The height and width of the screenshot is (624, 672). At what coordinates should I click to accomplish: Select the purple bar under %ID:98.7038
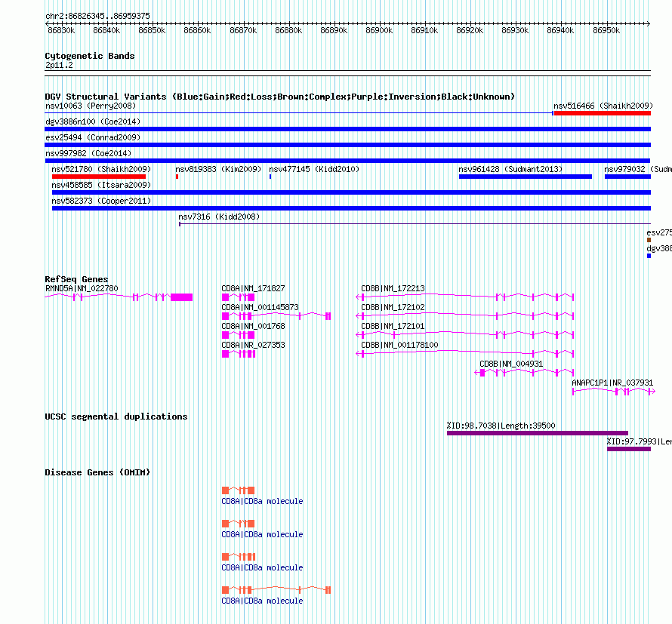538,433
